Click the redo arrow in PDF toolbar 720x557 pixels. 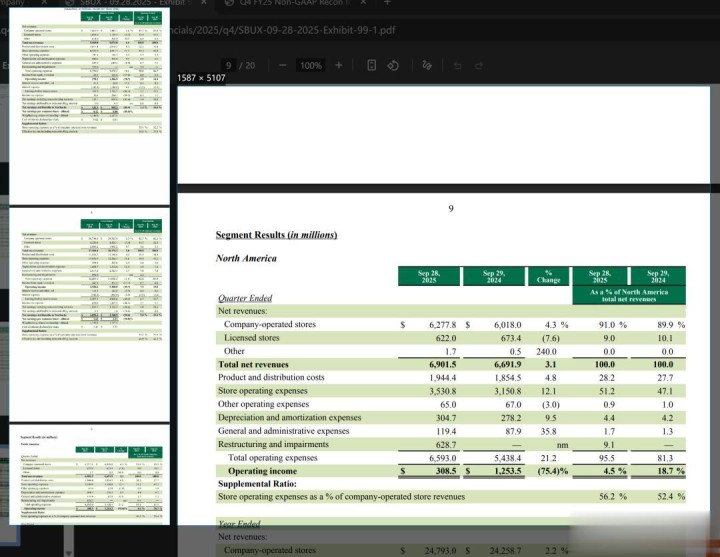coord(484,66)
